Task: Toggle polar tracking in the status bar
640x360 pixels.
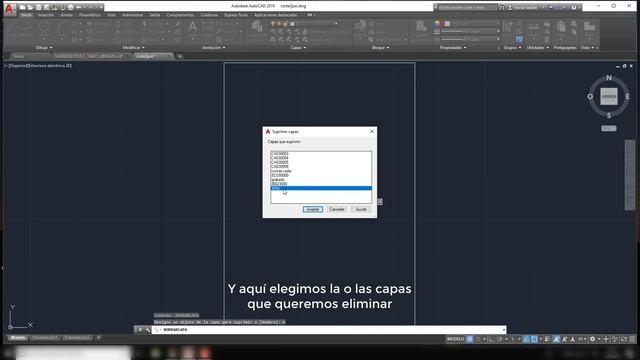Action: pos(500,339)
